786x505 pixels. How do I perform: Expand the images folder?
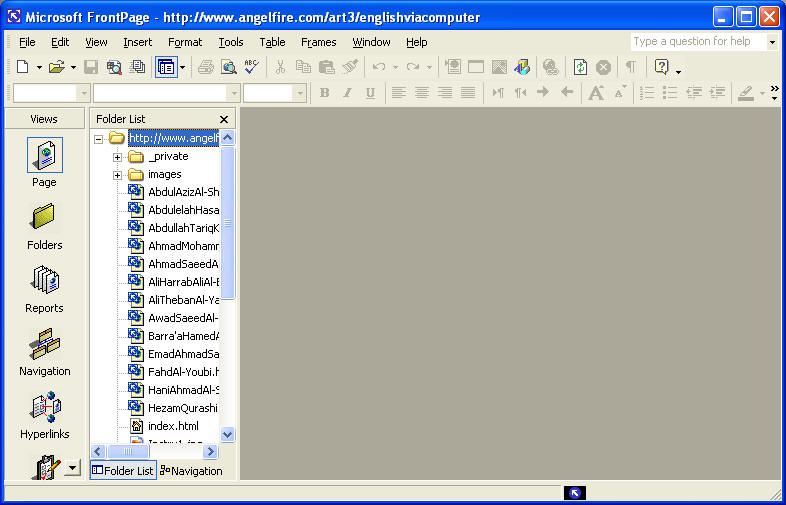tap(117, 175)
